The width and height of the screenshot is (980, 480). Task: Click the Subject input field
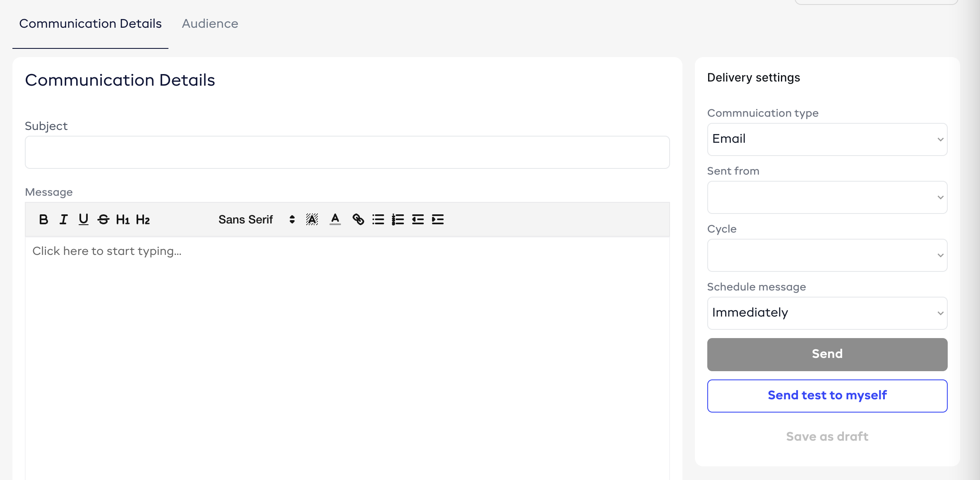click(x=347, y=152)
